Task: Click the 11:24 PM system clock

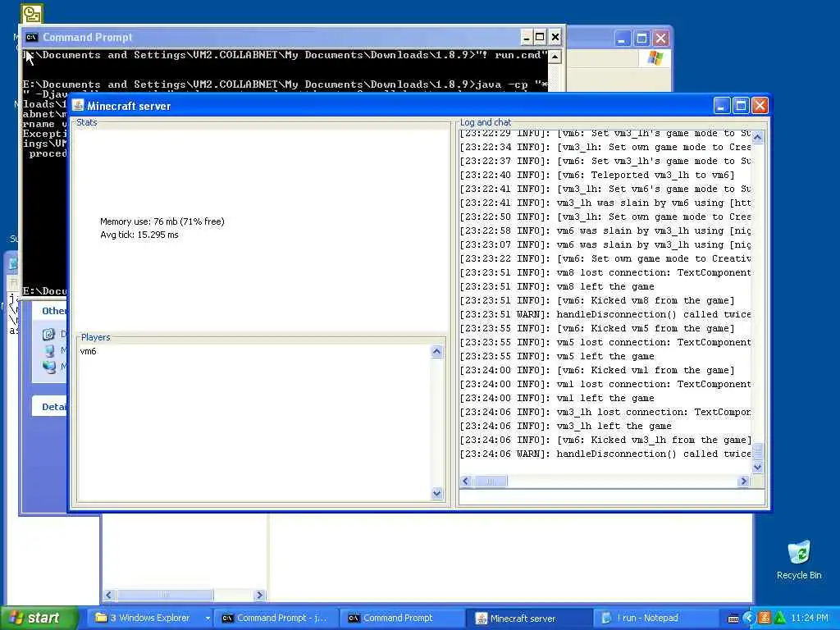Action: click(x=810, y=619)
